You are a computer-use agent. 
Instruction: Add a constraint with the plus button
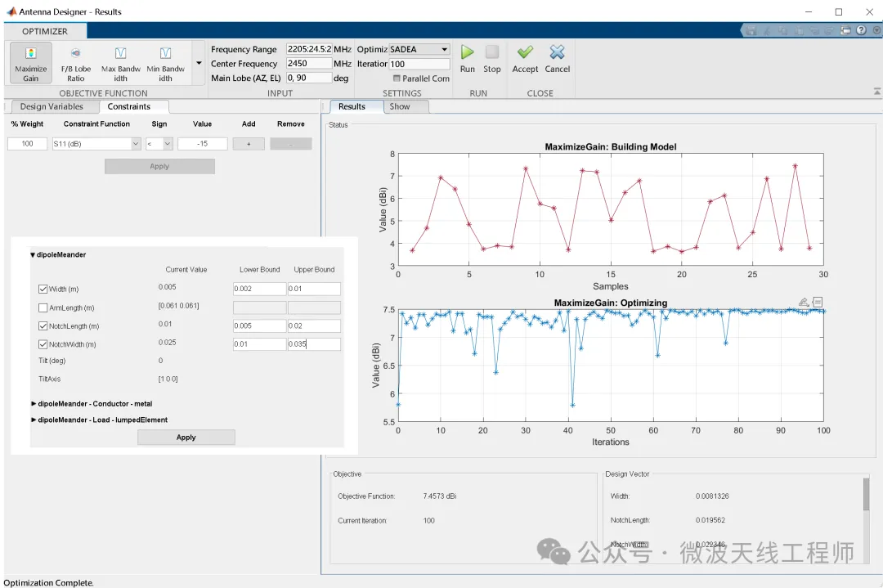[249, 144]
